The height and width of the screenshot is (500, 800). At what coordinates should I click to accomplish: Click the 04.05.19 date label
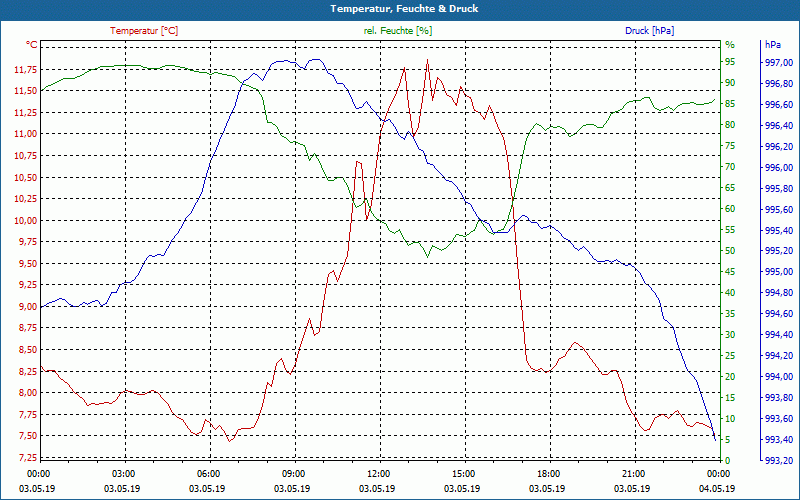click(x=717, y=489)
